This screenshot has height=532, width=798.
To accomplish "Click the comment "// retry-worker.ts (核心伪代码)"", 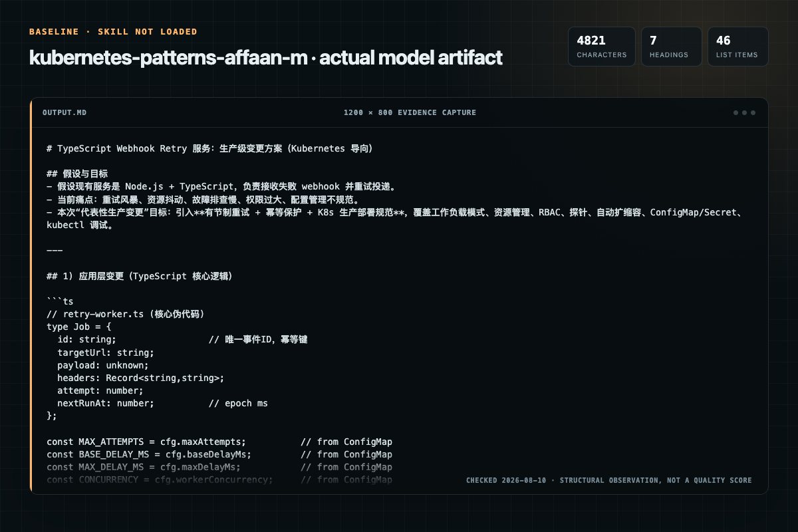I will 125,314.
